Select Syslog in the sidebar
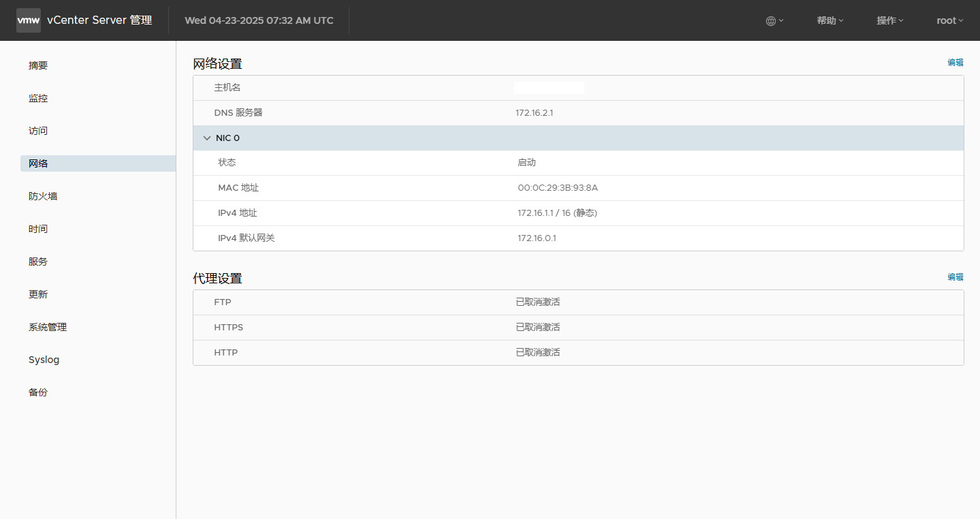This screenshot has width=980, height=519. point(44,360)
